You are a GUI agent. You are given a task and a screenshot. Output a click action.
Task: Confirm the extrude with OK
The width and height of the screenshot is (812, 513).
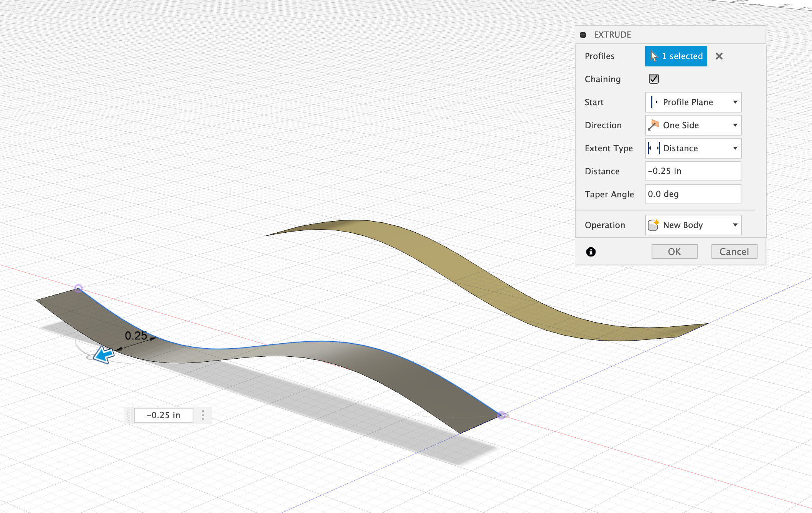pyautogui.click(x=674, y=251)
